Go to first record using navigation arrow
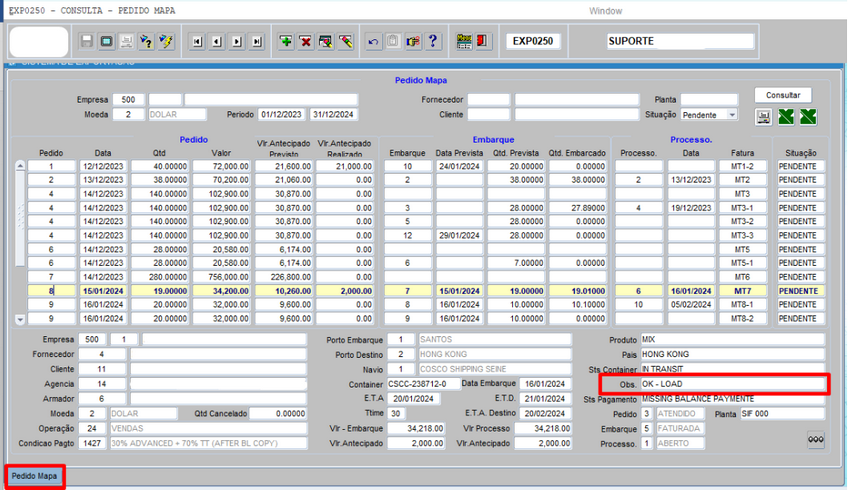The height and width of the screenshot is (490, 848). [x=197, y=41]
